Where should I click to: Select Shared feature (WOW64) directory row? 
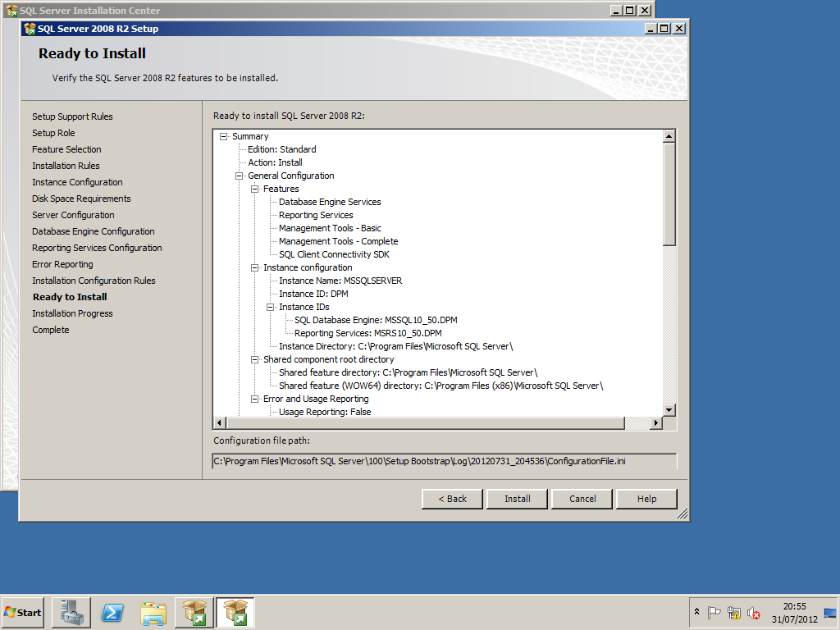(x=441, y=386)
